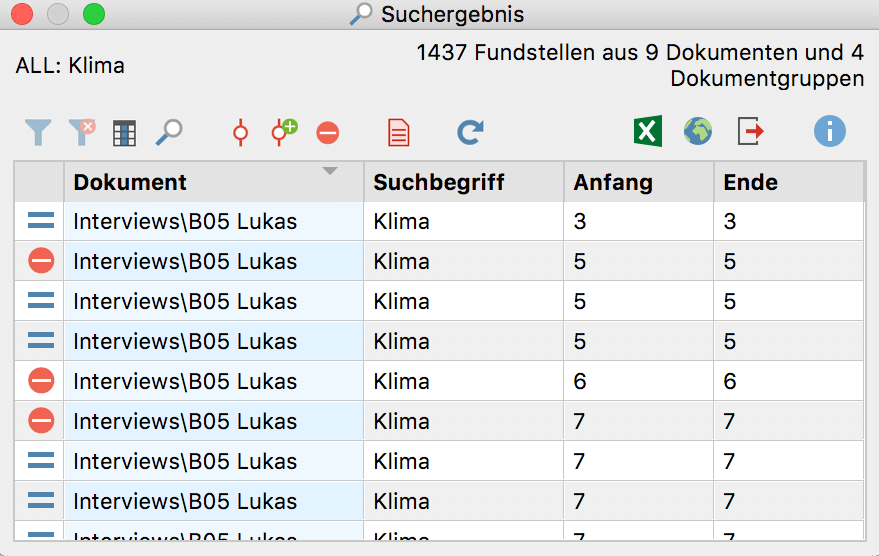Click the magnifier search toolbar icon
This screenshot has width=879, height=556.
tap(169, 133)
